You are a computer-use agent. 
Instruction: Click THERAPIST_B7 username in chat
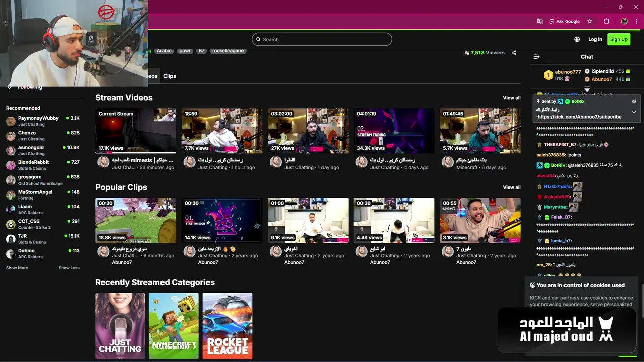point(560,145)
